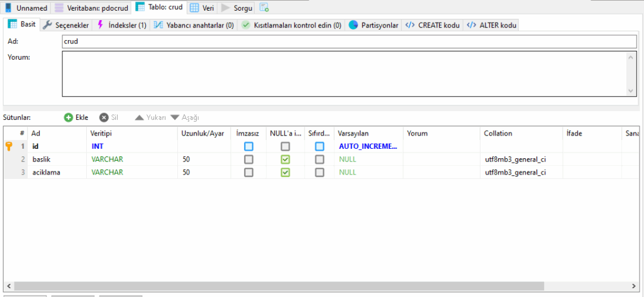Open collation dropdown for baslik column
This screenshot has height=297, width=644.
click(519, 159)
